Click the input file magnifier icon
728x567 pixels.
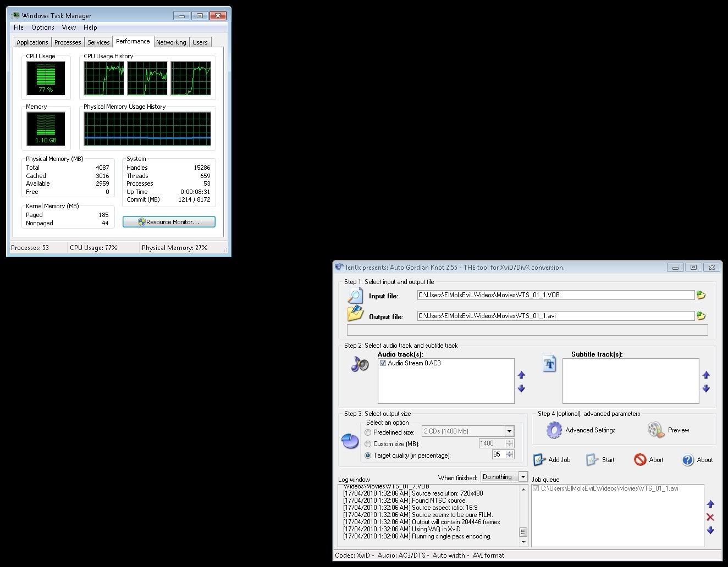point(355,296)
